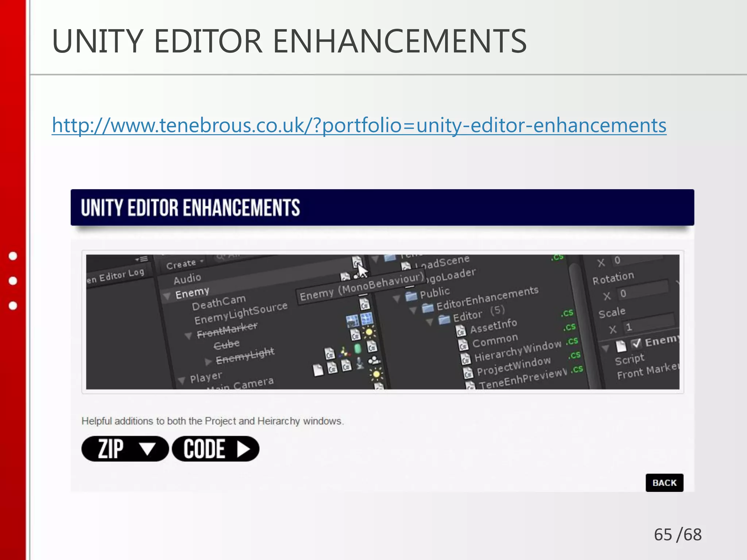This screenshot has height=560, width=747.
Task: Click the microphone audio listener icon
Action: pyautogui.click(x=360, y=363)
